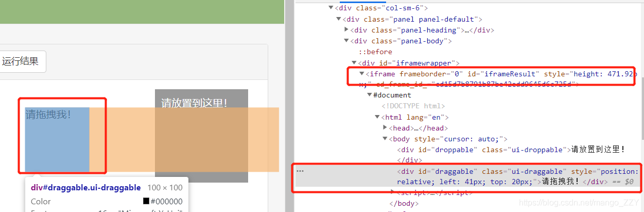Click the 100 × 100 size text
644x212 pixels.
click(x=165, y=188)
